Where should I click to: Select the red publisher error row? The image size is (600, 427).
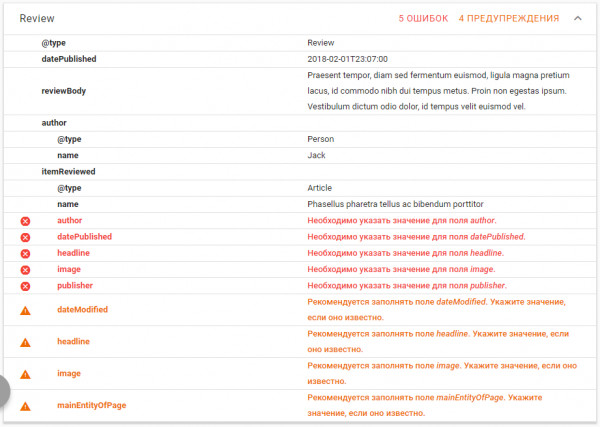[x=300, y=286]
